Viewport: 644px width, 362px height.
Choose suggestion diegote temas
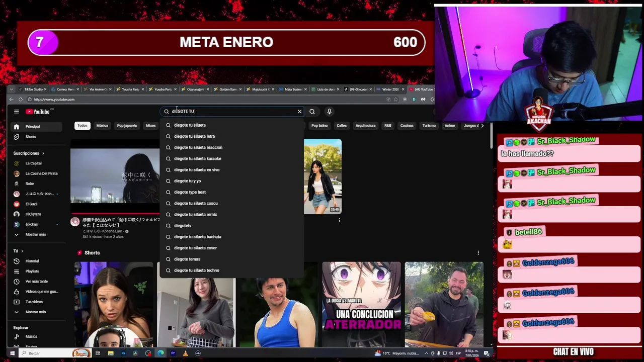click(x=232, y=259)
